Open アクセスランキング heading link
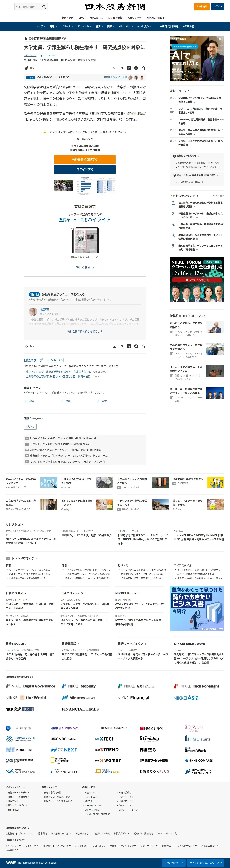Screen dimensions: 230x868 click(x=184, y=196)
